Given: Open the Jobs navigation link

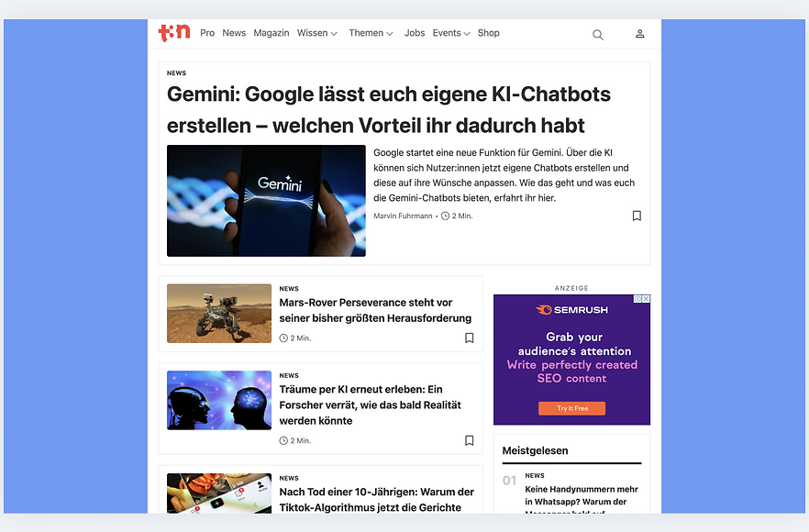Looking at the screenshot, I should pos(415,33).
